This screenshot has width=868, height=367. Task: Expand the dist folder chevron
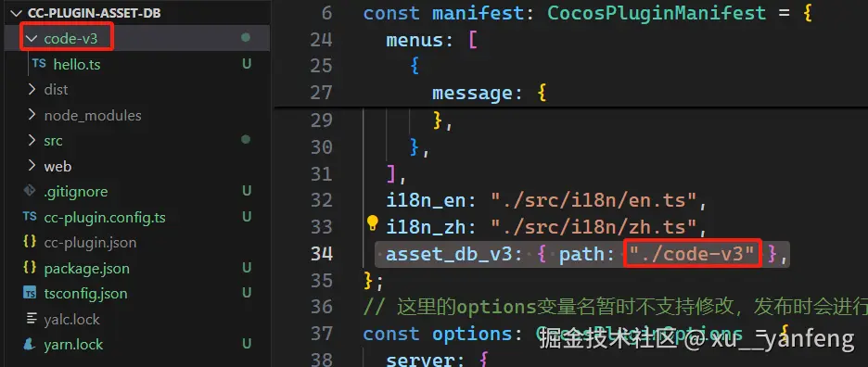click(32, 89)
